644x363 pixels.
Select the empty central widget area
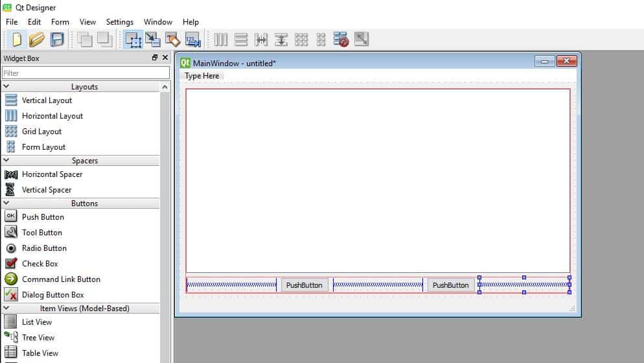378,181
